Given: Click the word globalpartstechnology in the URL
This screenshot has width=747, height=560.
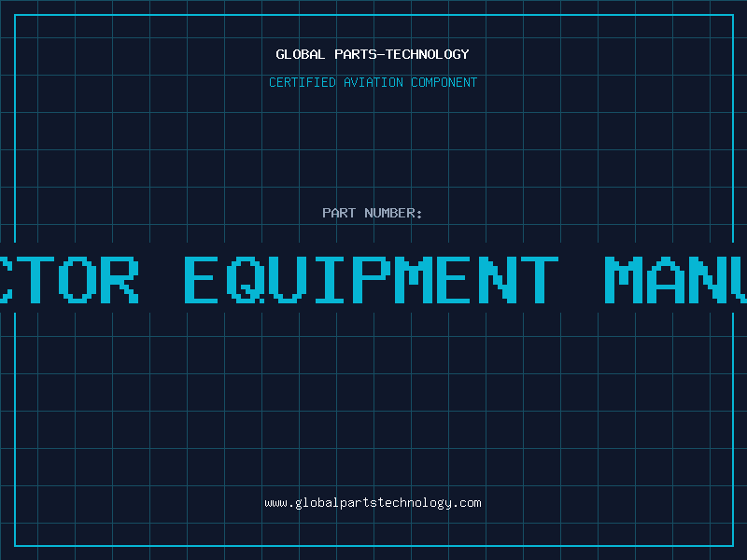Looking at the screenshot, I should (373, 503).
